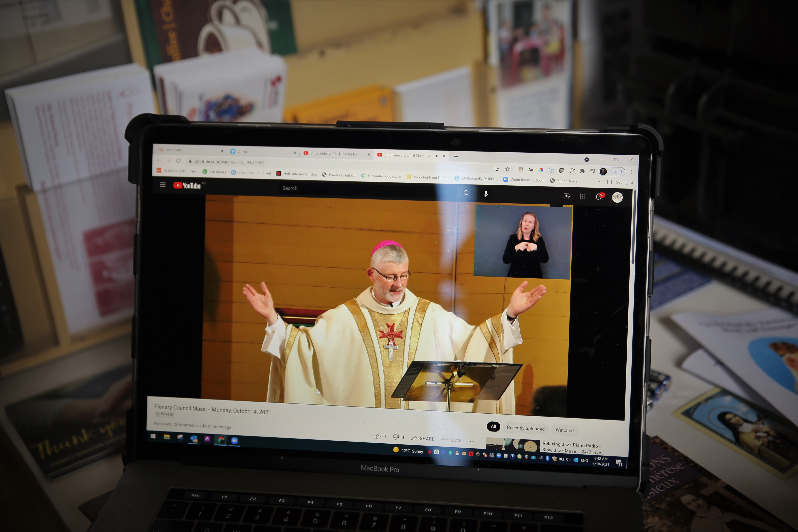Click the Paused profile button

pos(612,171)
